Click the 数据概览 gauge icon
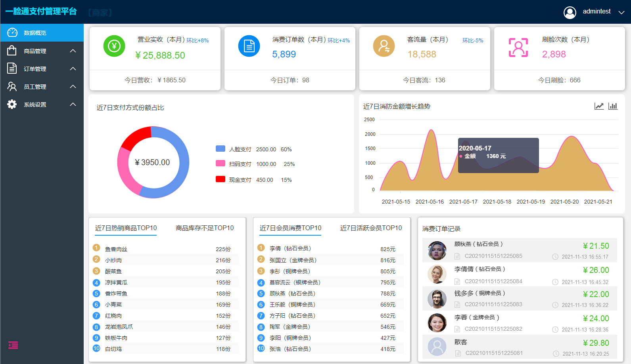631x364 pixels. [12, 32]
